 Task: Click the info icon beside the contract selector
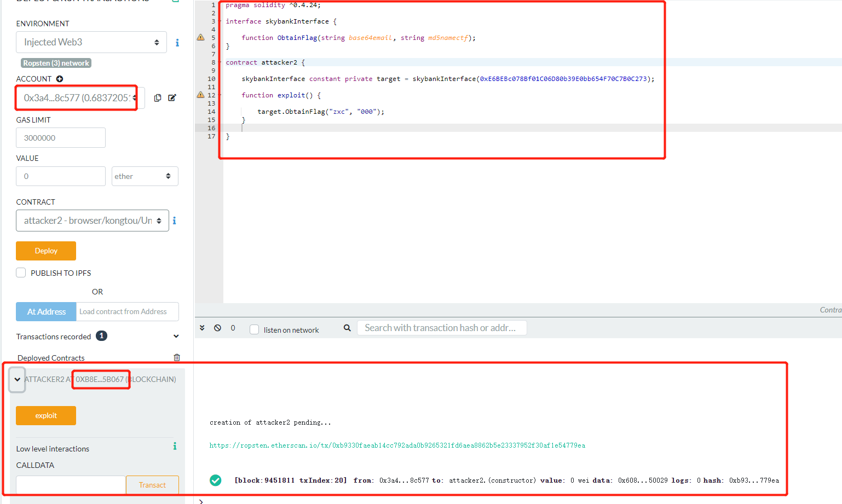click(175, 221)
